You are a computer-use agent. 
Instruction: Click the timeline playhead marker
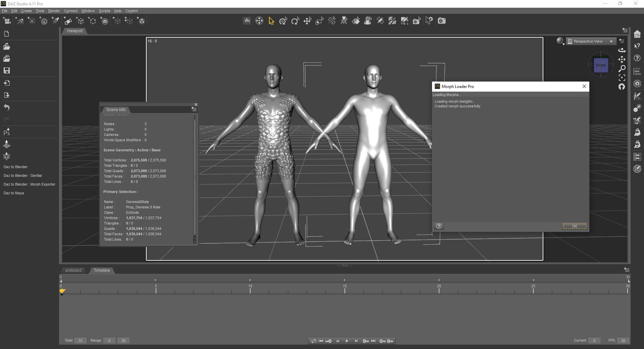point(62,291)
